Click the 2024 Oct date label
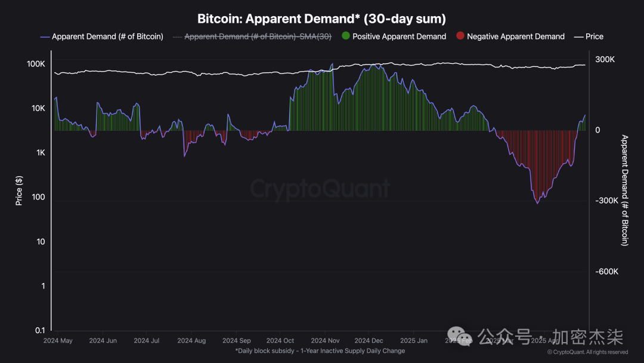The height and width of the screenshot is (363, 644). tap(280, 341)
